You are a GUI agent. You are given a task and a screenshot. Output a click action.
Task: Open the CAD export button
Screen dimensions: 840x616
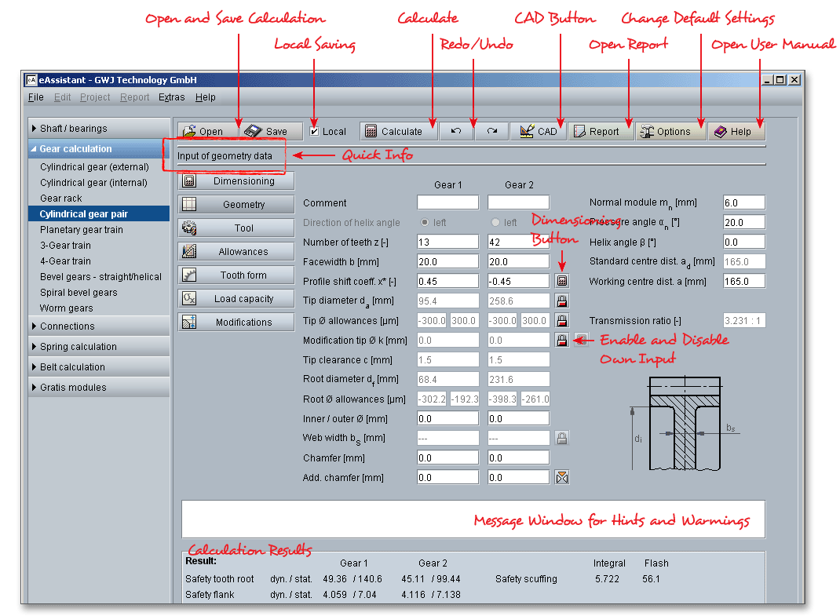point(539,132)
